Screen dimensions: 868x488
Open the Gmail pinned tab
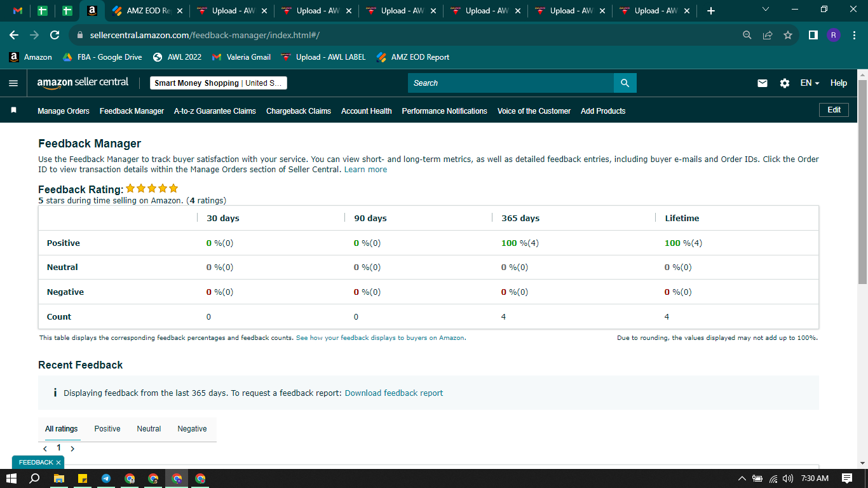(18, 11)
